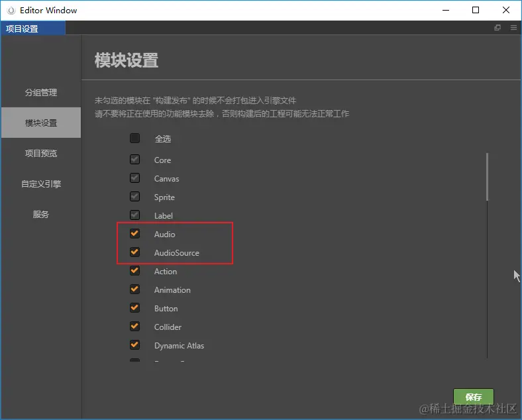
Task: Click the Collider module label
Action: pyautogui.click(x=168, y=327)
